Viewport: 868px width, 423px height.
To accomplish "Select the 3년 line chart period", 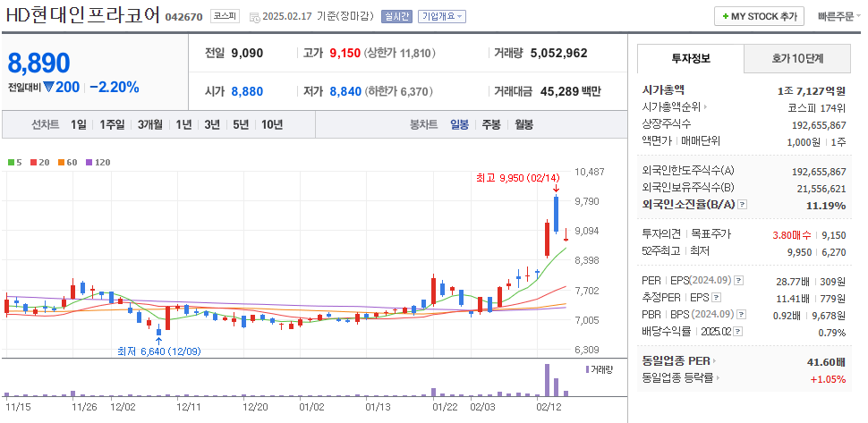I will tap(212, 124).
